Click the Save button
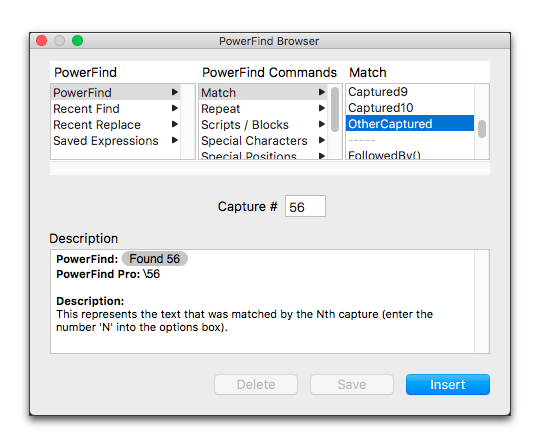The width and height of the screenshot is (541, 448). [352, 384]
